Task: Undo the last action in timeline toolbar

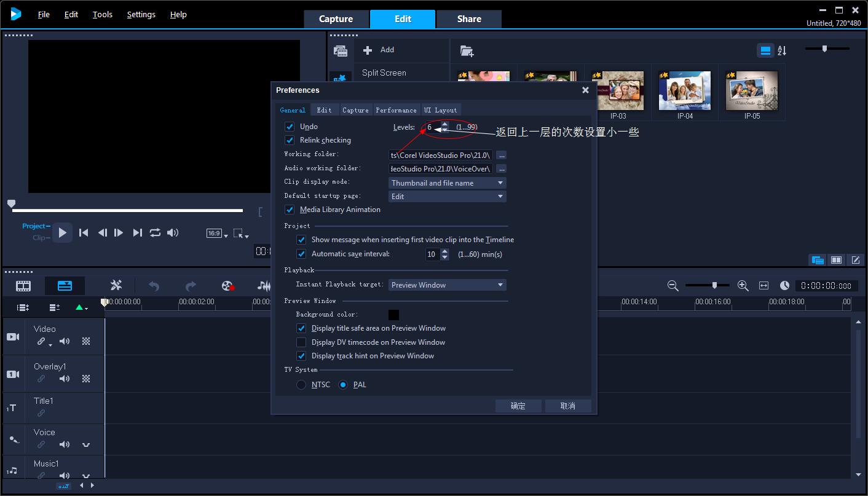Action: coord(154,286)
